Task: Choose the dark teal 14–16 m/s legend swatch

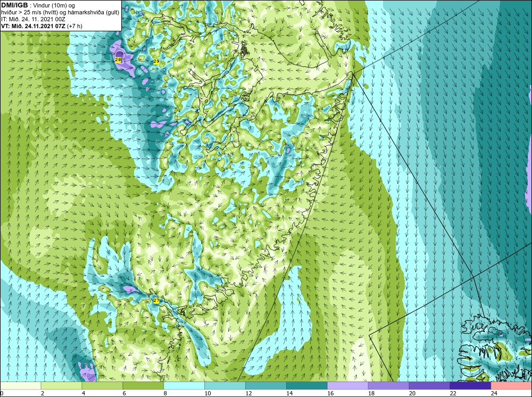Action: pos(307,385)
